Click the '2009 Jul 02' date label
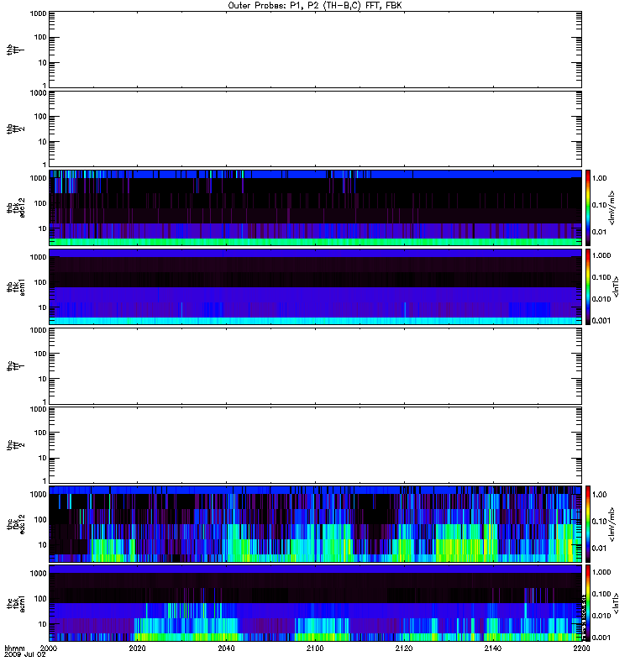The width and height of the screenshot is (630, 672). coord(25,655)
